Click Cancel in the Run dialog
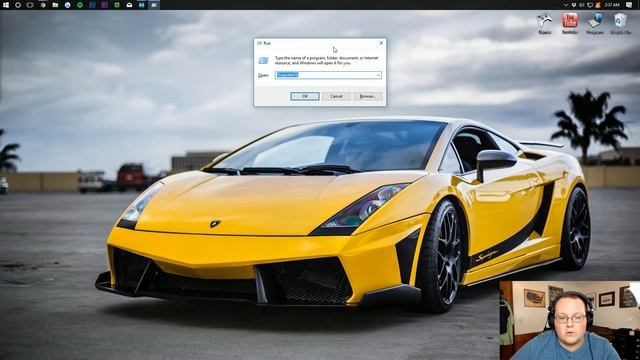 (x=336, y=96)
